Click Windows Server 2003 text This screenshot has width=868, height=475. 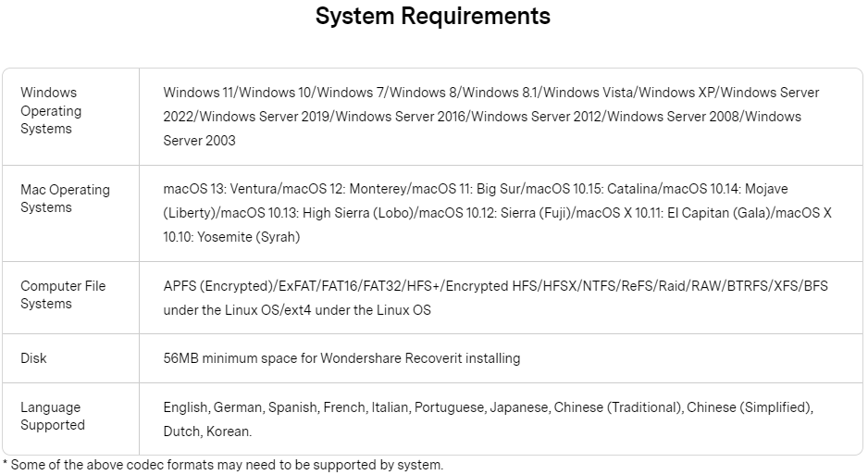pos(199,141)
